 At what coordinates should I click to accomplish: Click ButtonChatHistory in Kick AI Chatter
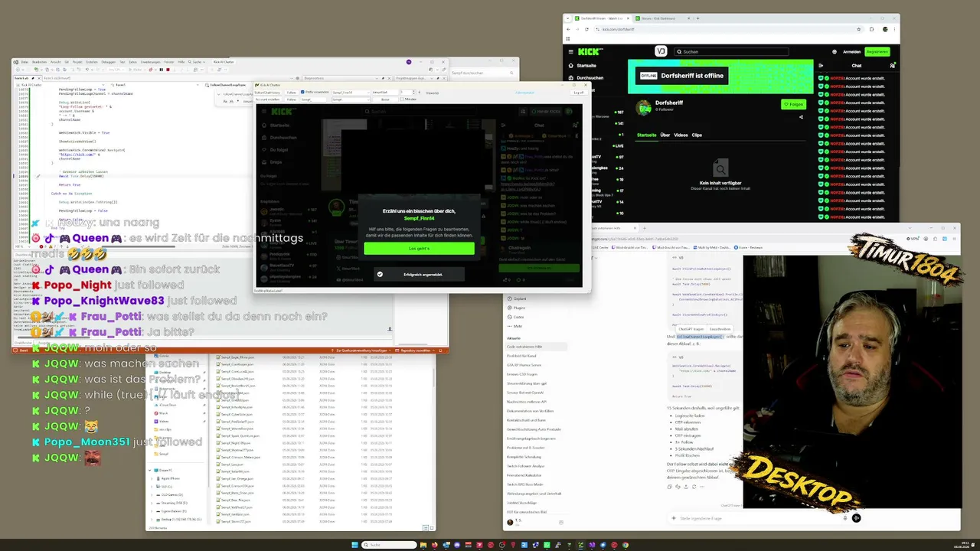click(x=268, y=93)
